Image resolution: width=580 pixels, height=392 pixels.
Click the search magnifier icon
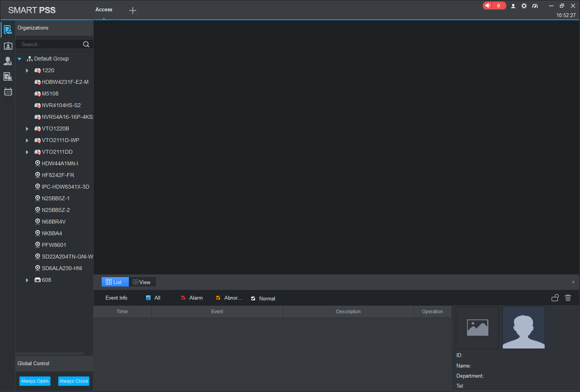point(86,44)
